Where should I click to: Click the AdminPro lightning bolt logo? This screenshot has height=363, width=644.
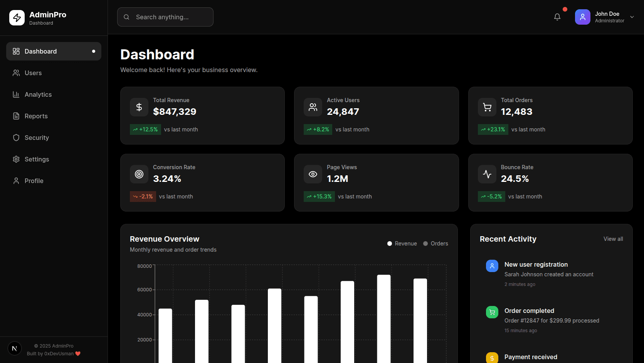(x=17, y=18)
